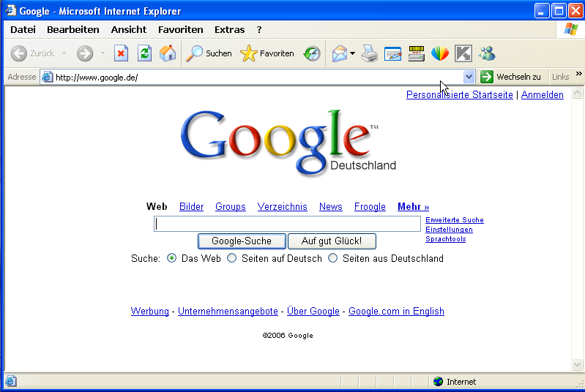Click the Mehr » link
585x392 pixels.
pyautogui.click(x=414, y=206)
